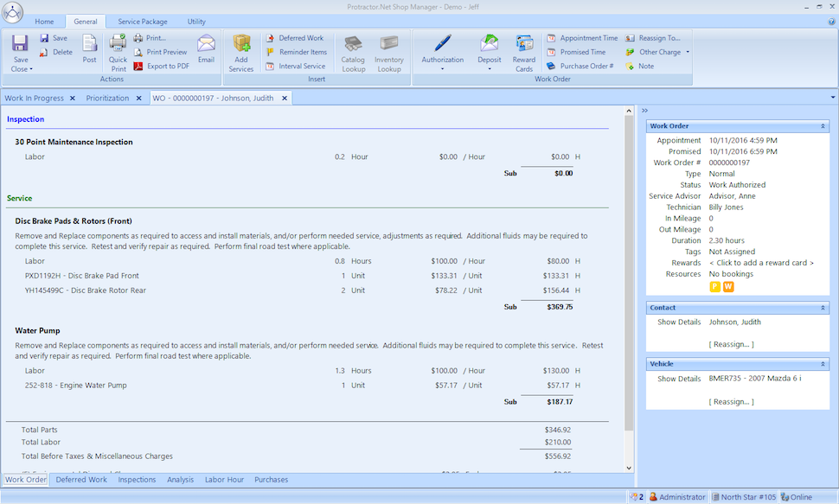The width and height of the screenshot is (839, 504).
Task: Click Purchase Order # button
Action: point(580,66)
